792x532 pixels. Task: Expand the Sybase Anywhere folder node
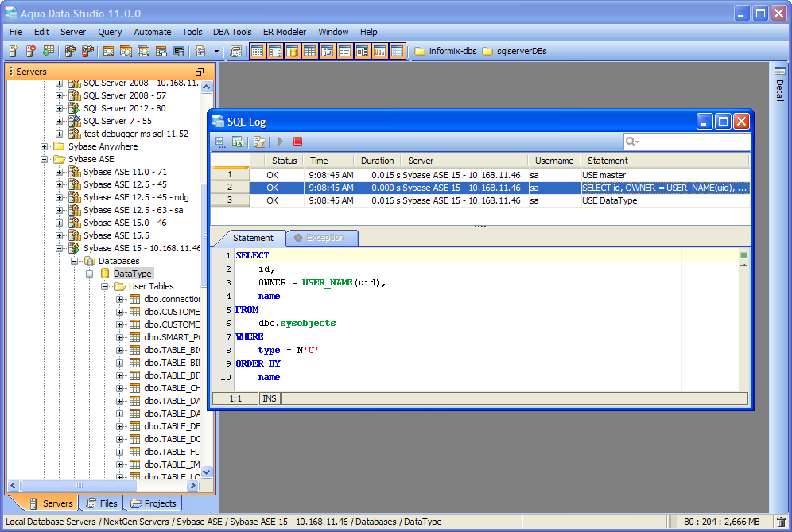[x=45, y=146]
